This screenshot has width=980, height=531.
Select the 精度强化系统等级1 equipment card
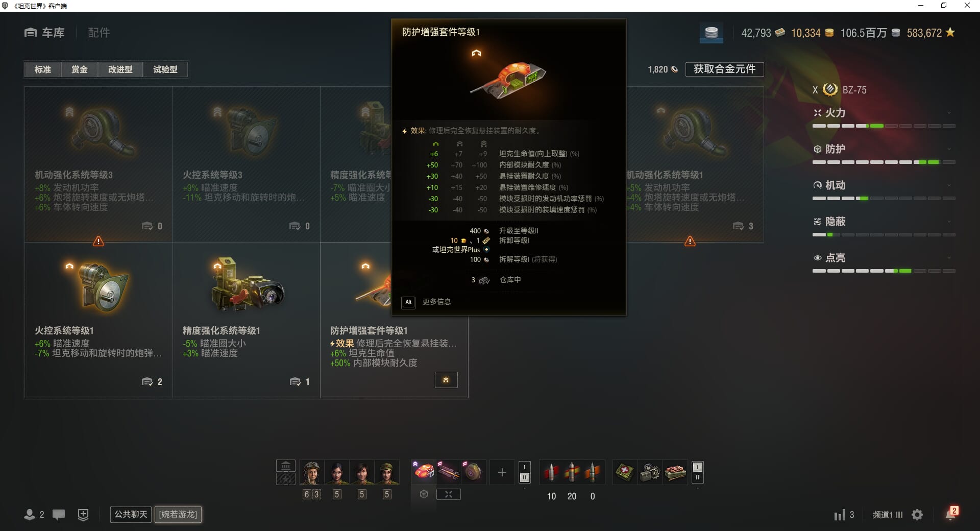(247, 320)
